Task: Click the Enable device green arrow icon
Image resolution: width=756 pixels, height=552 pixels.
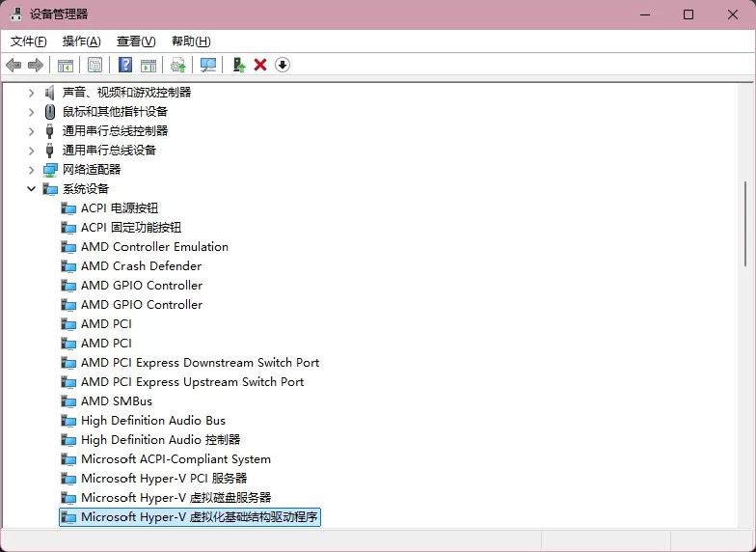Action: click(239, 65)
